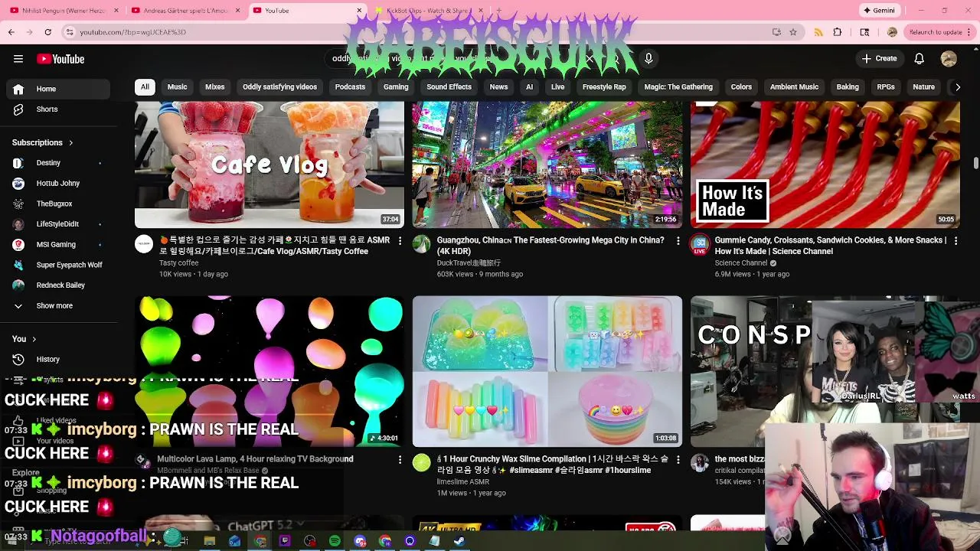Screen dimensions: 980x551
Task: Open the Redneck Bailey subscription
Action: 58,285
